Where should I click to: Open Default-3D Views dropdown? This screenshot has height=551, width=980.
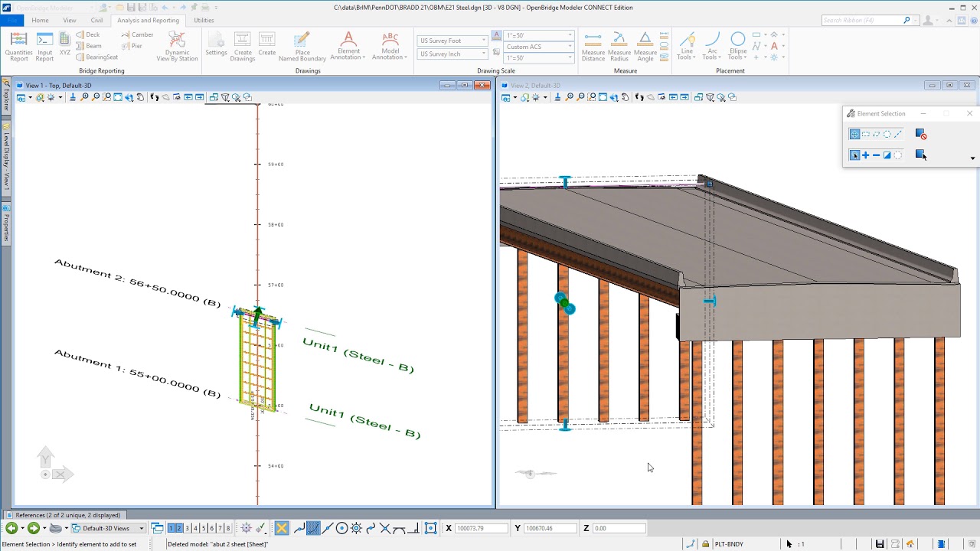pos(108,528)
